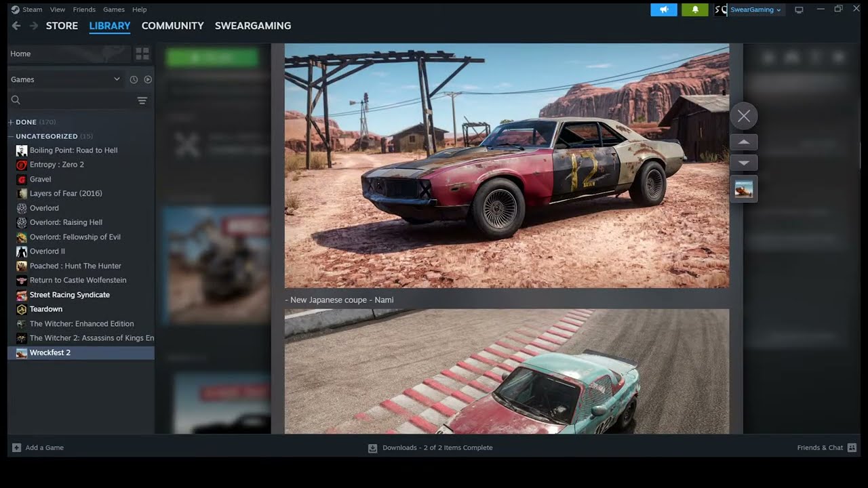Open the advanced filter options icon
This screenshot has width=868, height=488.
pyautogui.click(x=142, y=100)
